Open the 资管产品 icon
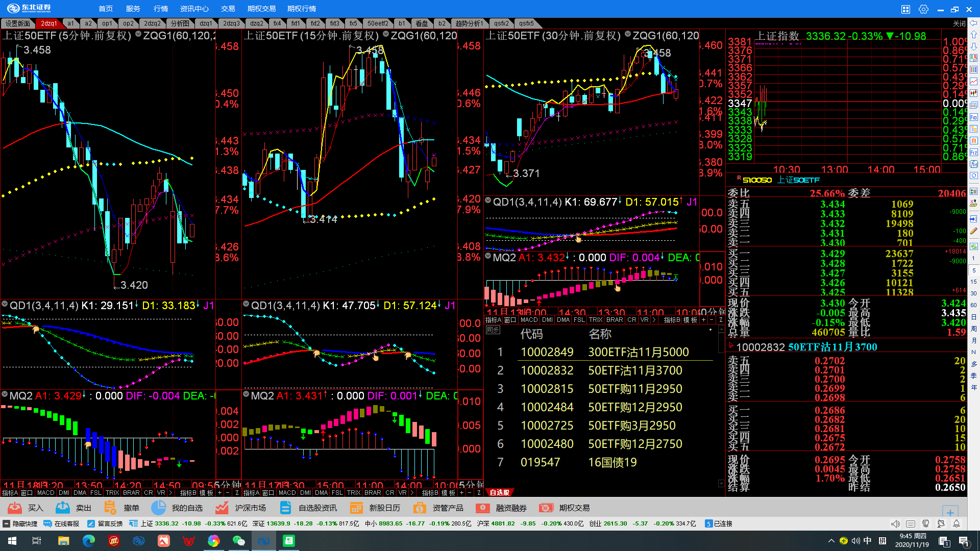980x551 pixels. (420, 508)
